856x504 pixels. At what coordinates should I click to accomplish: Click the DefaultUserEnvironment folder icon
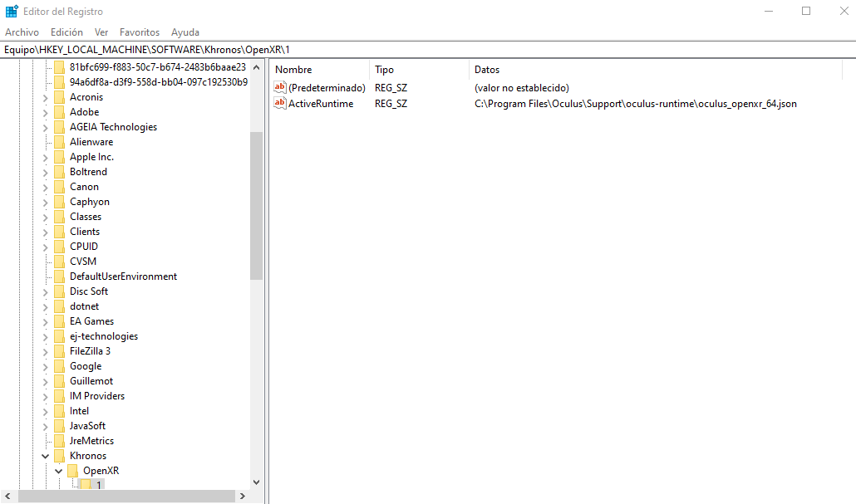(60, 276)
